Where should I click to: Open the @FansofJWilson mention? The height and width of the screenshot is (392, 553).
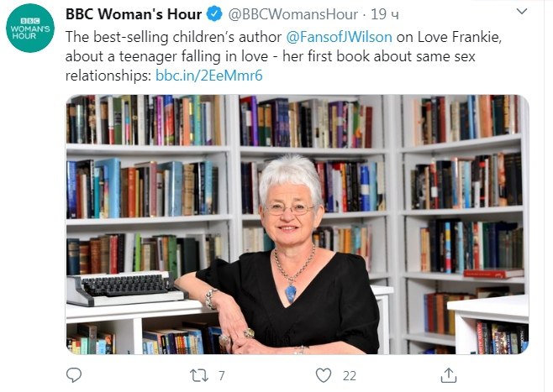pyautogui.click(x=339, y=37)
